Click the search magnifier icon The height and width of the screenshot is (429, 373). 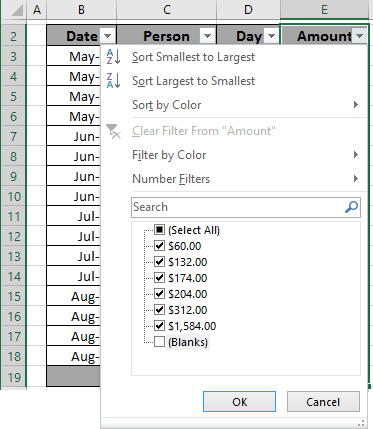pyautogui.click(x=351, y=207)
